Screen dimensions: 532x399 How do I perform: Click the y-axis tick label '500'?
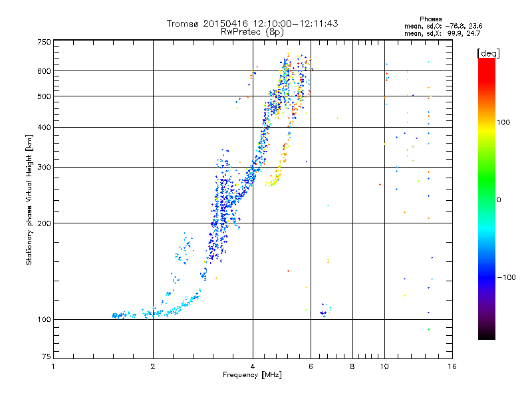(x=45, y=96)
